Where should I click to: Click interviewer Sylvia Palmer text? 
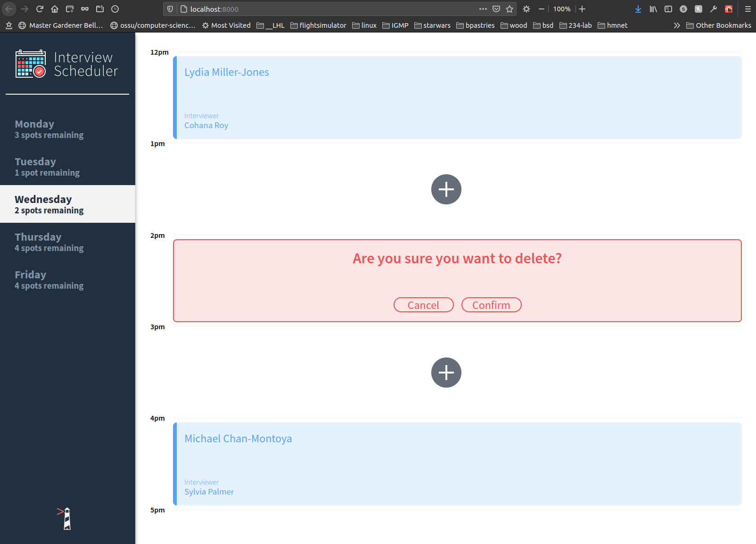[x=209, y=492]
